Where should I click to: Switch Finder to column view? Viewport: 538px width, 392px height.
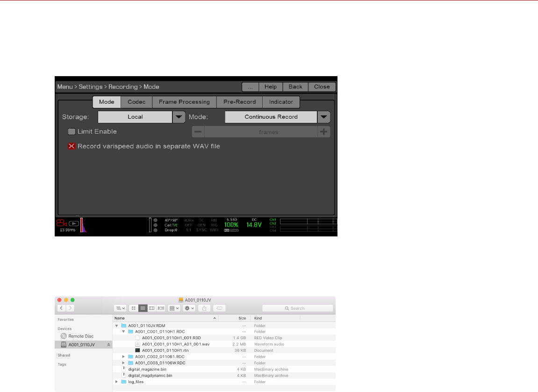pyautogui.click(x=151, y=308)
